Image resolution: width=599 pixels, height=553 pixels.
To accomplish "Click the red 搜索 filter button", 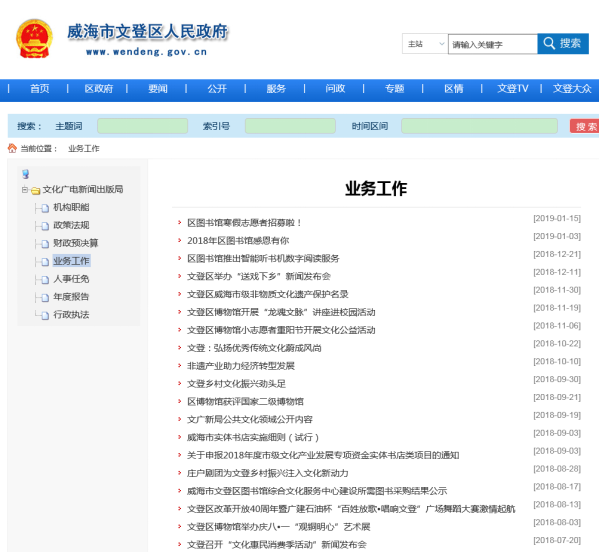I will pyautogui.click(x=584, y=126).
